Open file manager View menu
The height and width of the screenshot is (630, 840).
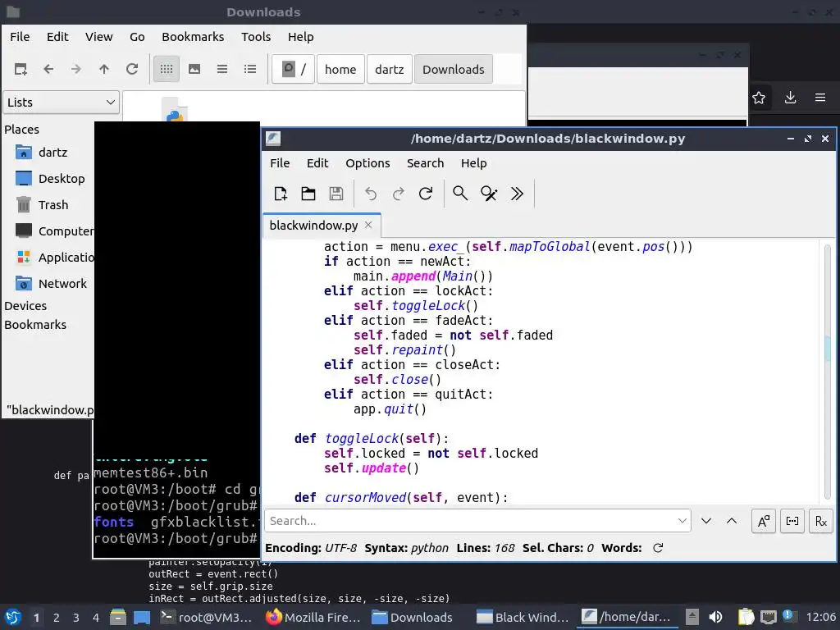tap(99, 37)
